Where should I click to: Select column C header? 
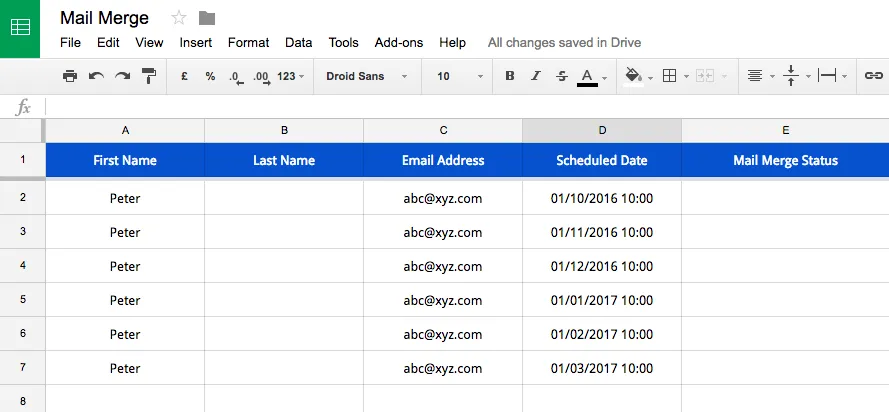pos(443,130)
